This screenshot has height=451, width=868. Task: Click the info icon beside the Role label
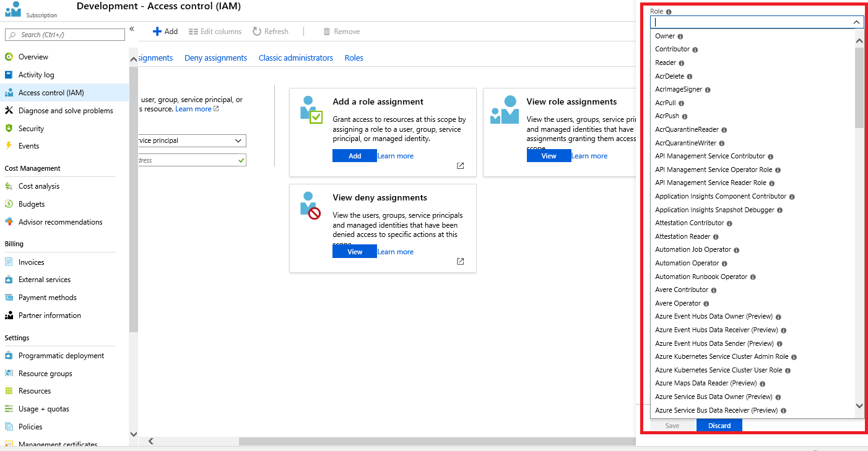coord(669,12)
